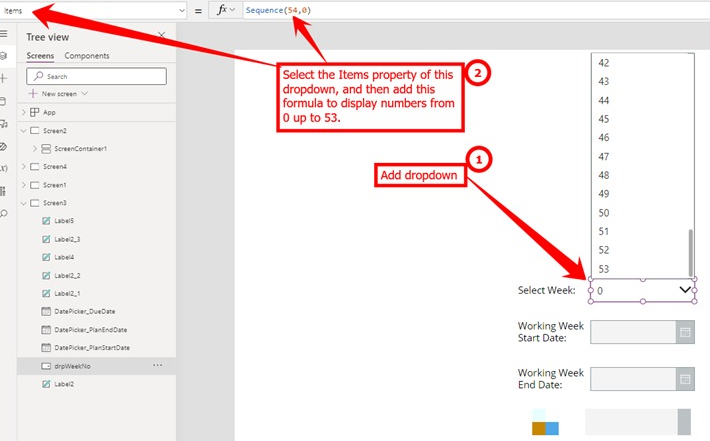Open the Insert plus icon in left rail

[4, 78]
